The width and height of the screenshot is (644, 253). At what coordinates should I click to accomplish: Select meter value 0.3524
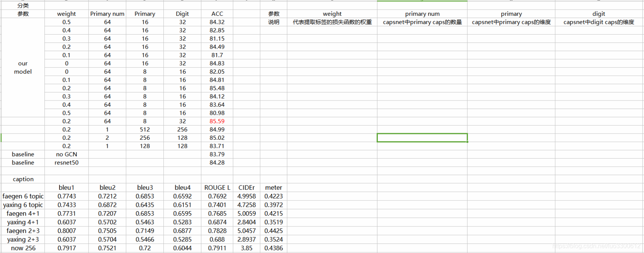tap(274, 240)
